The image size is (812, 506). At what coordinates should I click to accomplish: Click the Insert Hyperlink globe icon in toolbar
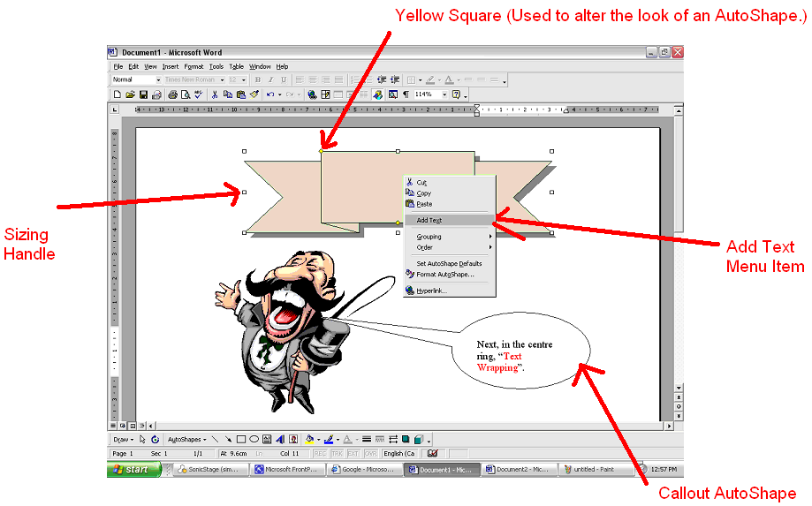click(312, 94)
